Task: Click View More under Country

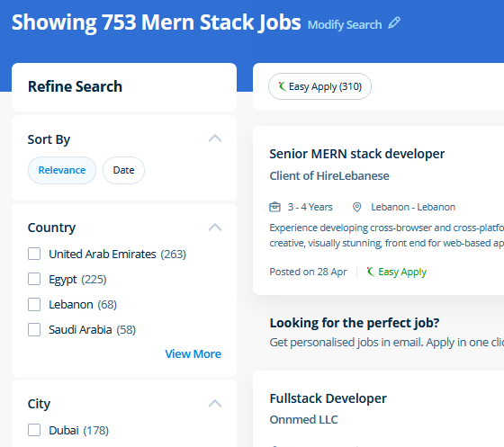Action: coord(193,353)
